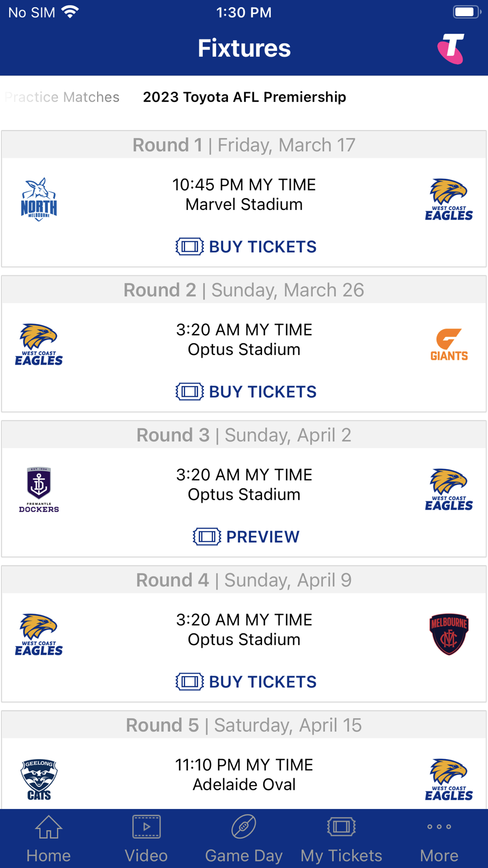The image size is (488, 868).
Task: Select the Geelong Cats logo
Action: pyautogui.click(x=39, y=779)
